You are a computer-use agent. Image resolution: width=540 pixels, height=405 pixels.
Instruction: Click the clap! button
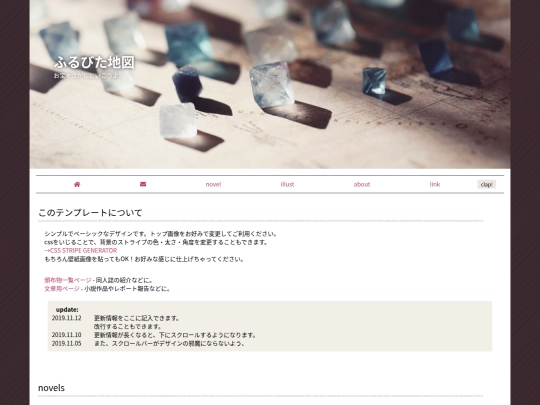pyautogui.click(x=486, y=185)
